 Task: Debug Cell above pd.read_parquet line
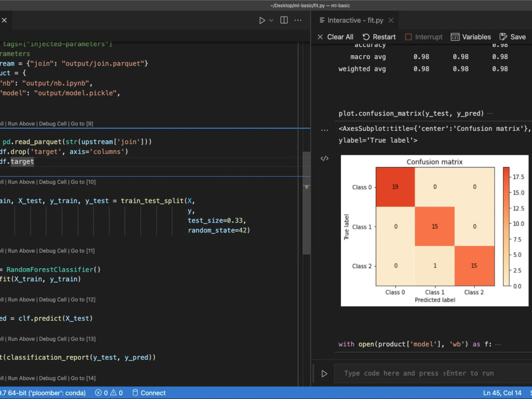[53, 124]
